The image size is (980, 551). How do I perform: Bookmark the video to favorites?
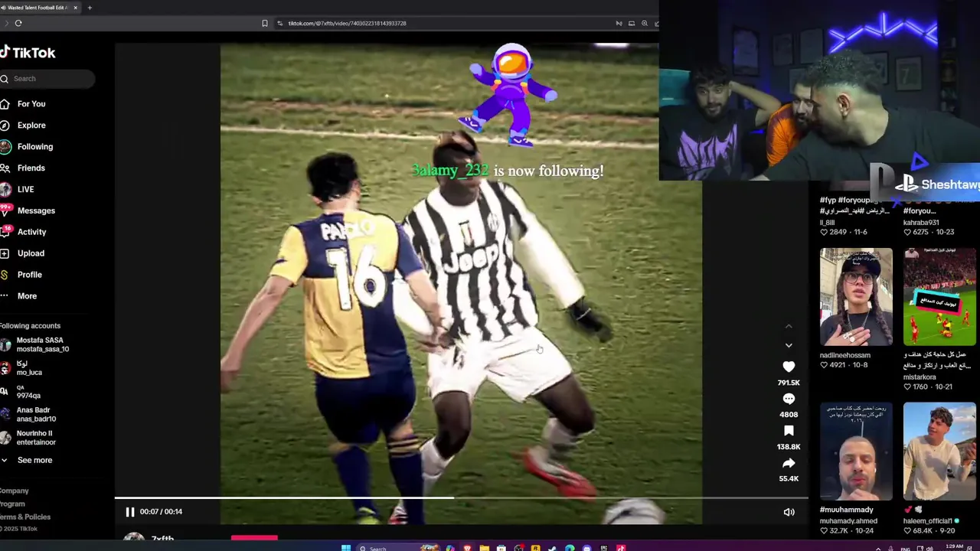789,432
